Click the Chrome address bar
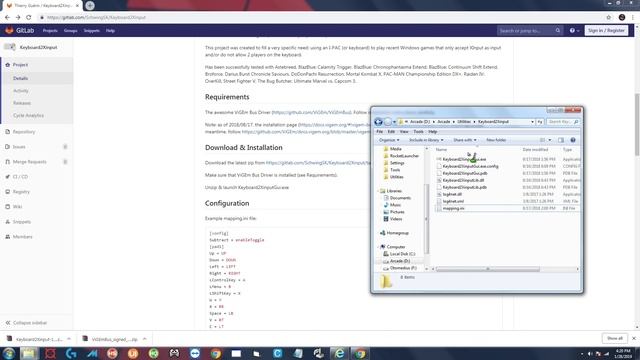This screenshot has width=640, height=360. click(x=318, y=18)
